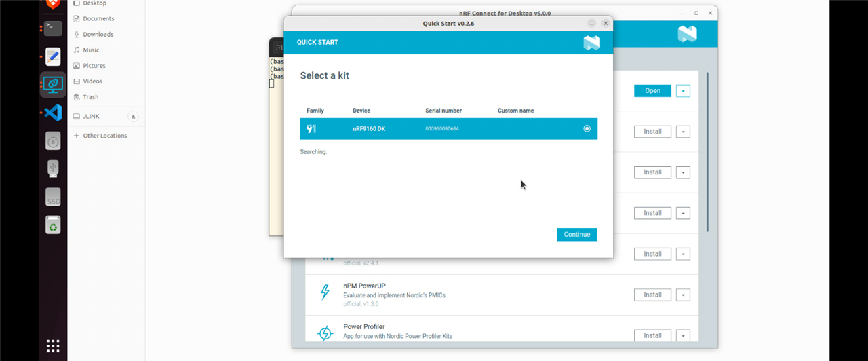Open the JLINK volume in Files sidebar

click(x=91, y=117)
